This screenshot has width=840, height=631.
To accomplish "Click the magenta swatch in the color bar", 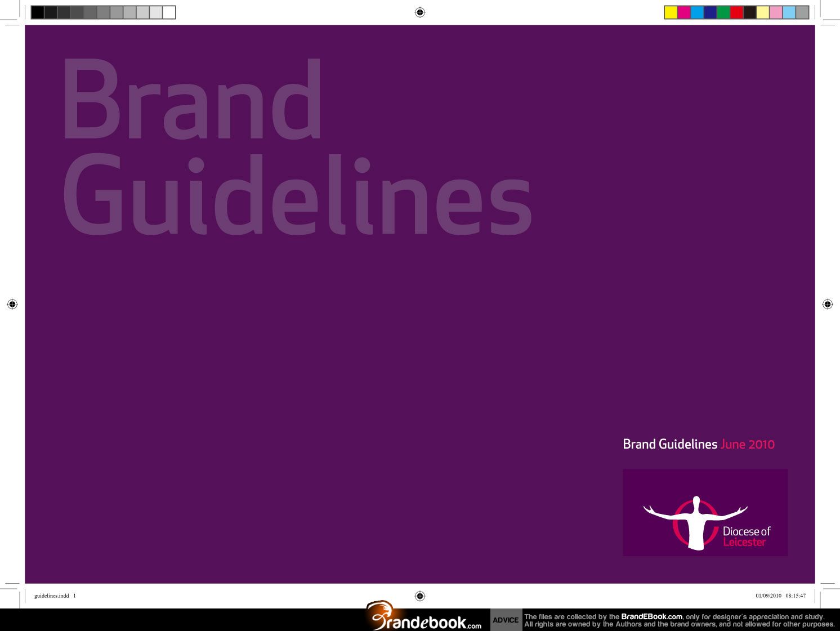I will pyautogui.click(x=684, y=12).
